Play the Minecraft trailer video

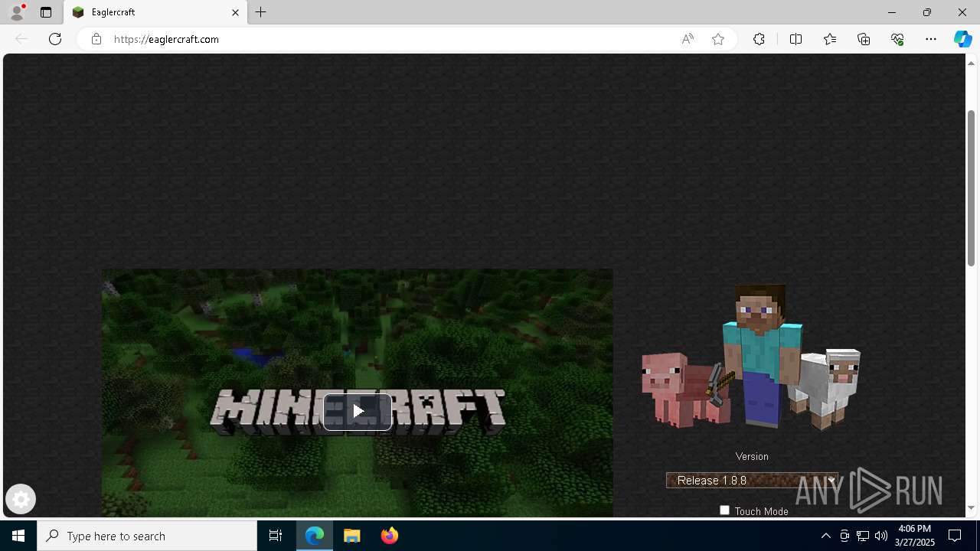pyautogui.click(x=358, y=412)
